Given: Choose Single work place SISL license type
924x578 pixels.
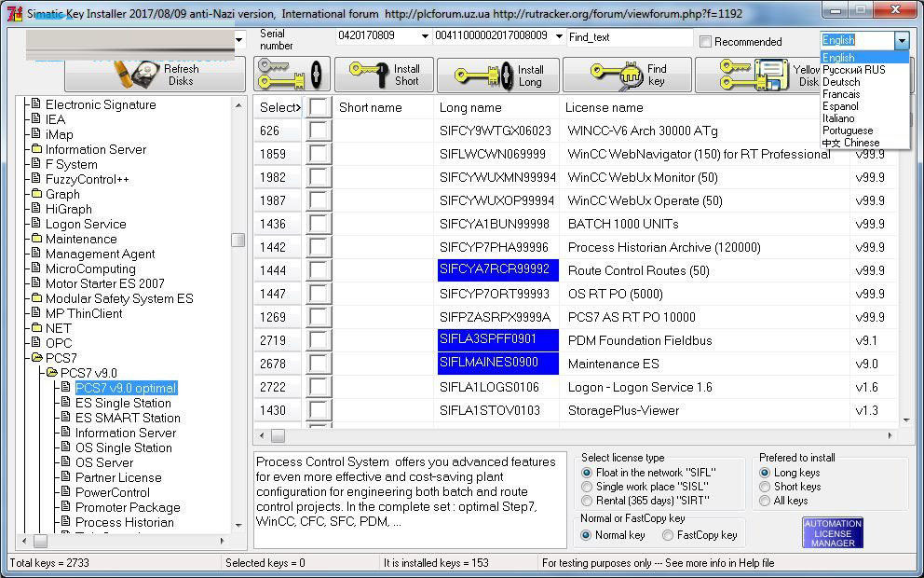Looking at the screenshot, I should (587, 487).
